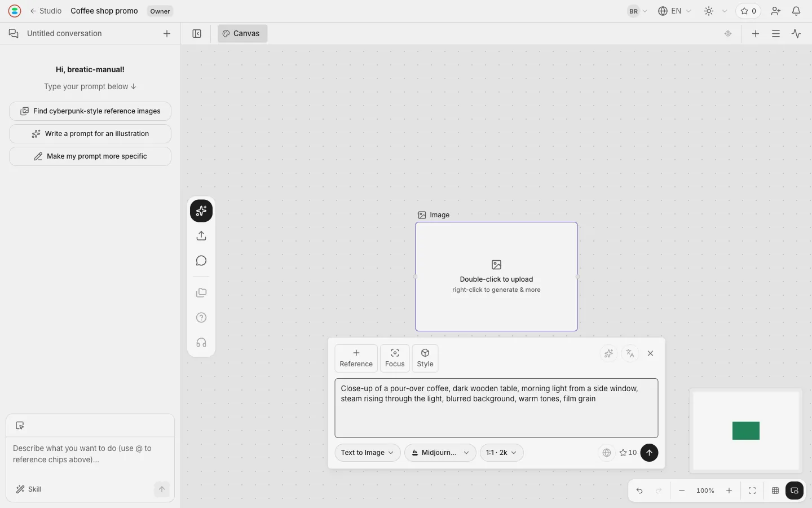The image size is (812, 508).
Task: Select Make my prompt more specific
Action: point(90,156)
